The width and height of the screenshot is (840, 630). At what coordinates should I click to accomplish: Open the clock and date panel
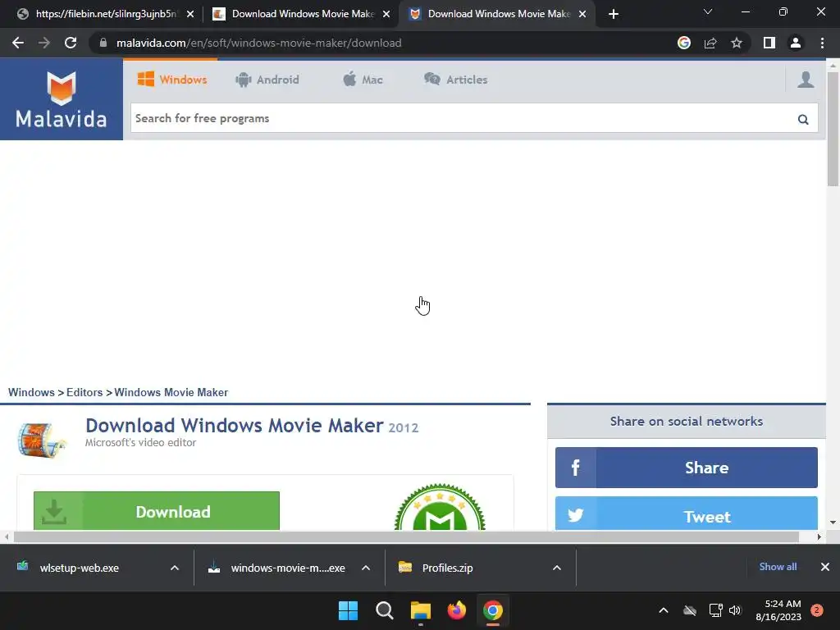778,610
